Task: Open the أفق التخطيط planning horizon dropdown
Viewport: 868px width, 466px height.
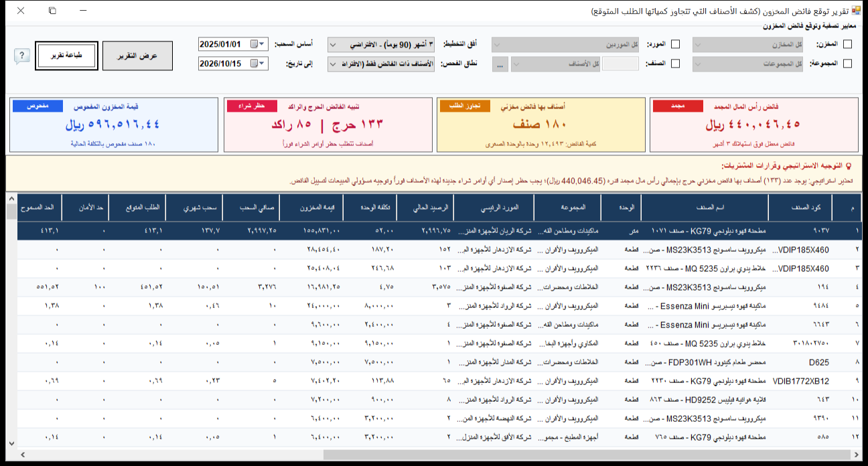Action: coord(381,45)
